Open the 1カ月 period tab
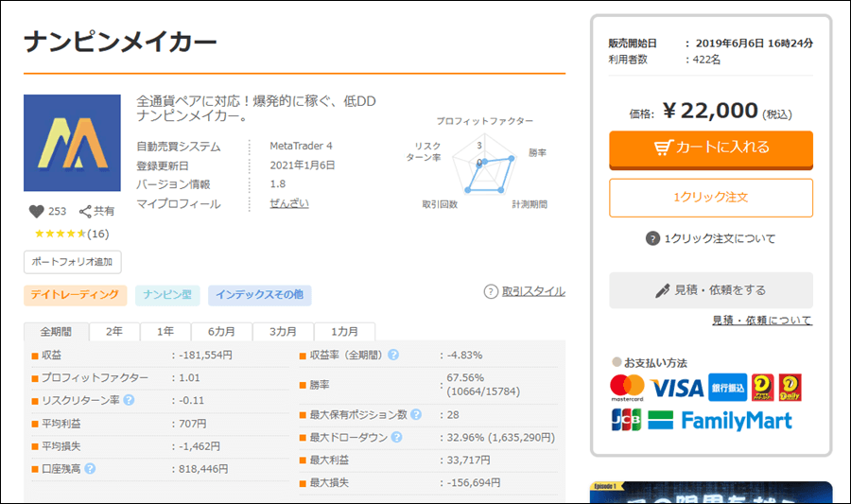Image resolution: width=851 pixels, height=504 pixels. click(344, 332)
